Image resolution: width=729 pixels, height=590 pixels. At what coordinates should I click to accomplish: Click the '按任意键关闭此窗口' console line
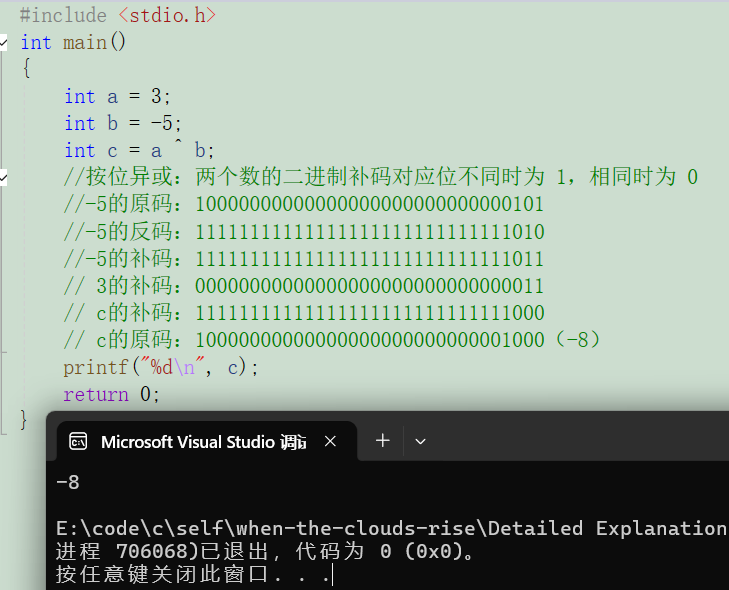tap(192, 574)
